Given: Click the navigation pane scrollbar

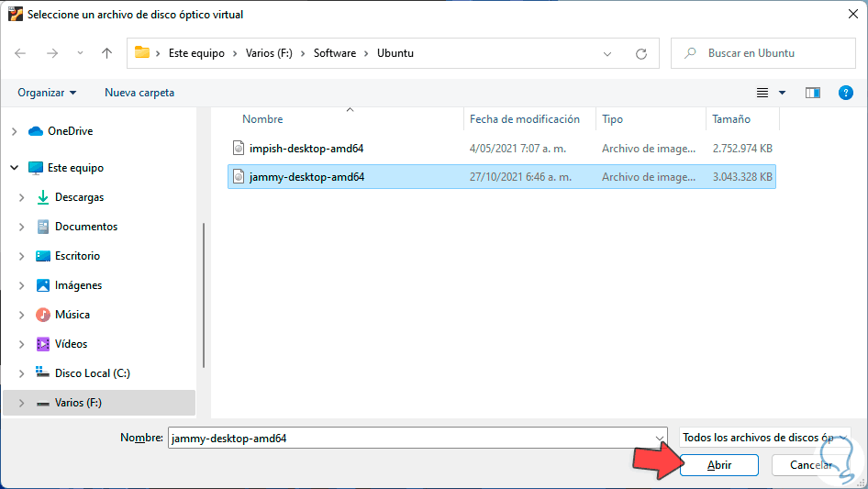Looking at the screenshot, I should tap(204, 295).
